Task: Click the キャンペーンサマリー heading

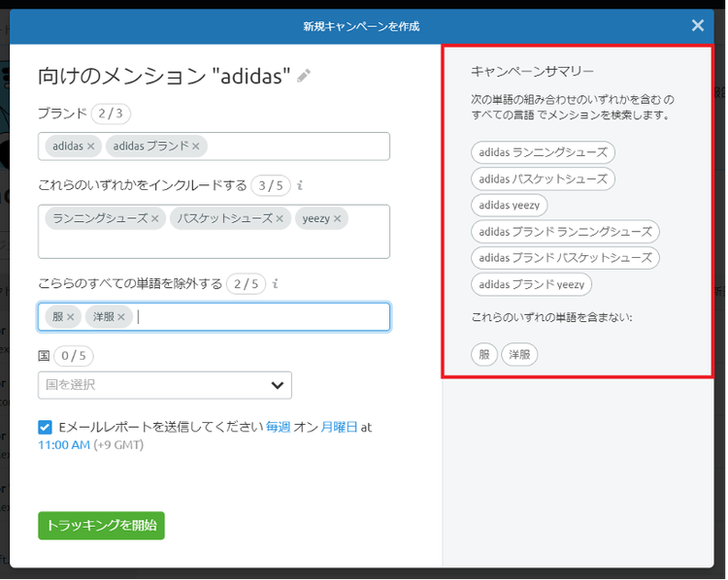Action: 532,72
